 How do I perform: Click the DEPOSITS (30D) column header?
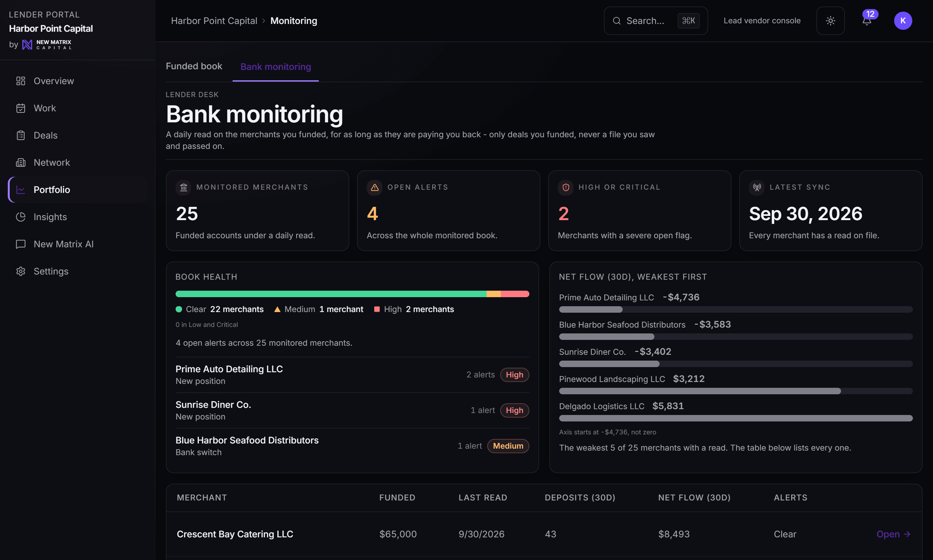click(x=580, y=497)
